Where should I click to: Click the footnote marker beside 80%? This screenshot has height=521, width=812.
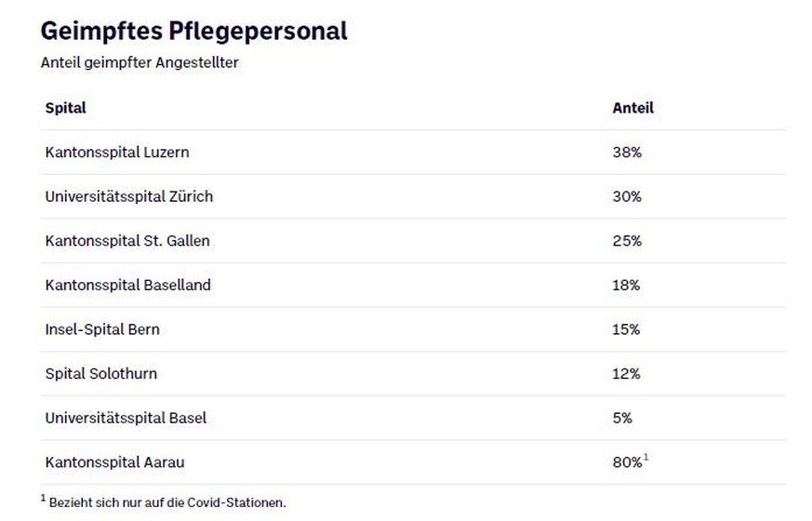point(646,457)
